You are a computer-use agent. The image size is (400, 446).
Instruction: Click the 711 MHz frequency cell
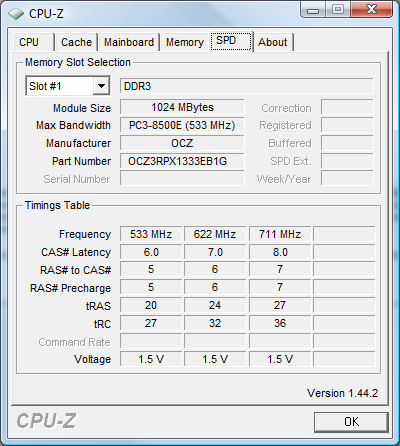pos(280,234)
